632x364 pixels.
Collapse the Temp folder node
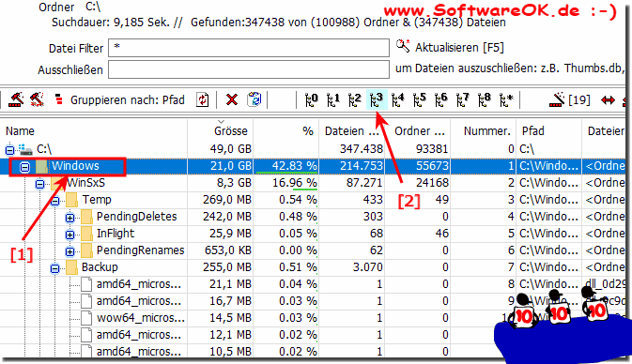tap(54, 201)
